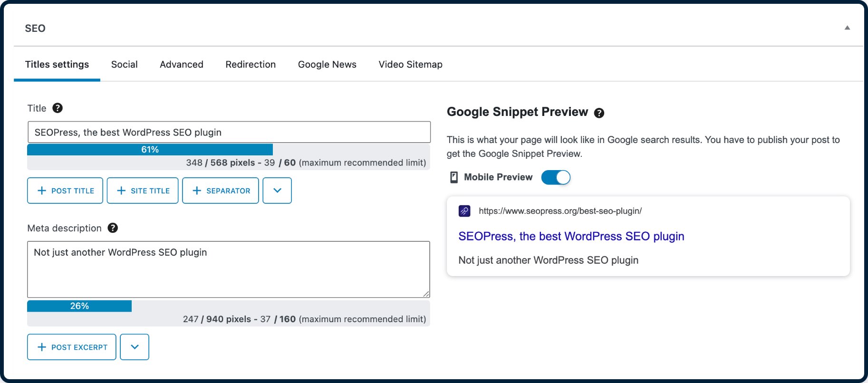Click the title length 61% progress bar
The width and height of the screenshot is (868, 383).
[x=150, y=149]
